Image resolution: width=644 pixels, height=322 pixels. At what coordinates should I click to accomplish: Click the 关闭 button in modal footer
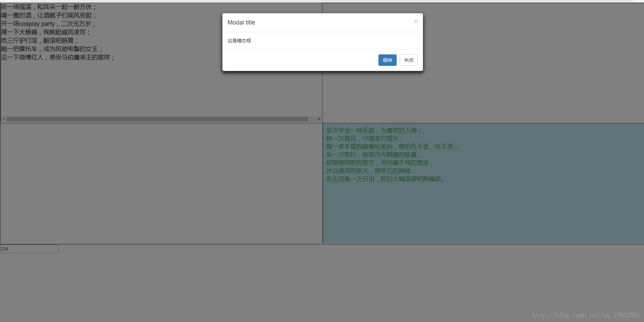(408, 60)
